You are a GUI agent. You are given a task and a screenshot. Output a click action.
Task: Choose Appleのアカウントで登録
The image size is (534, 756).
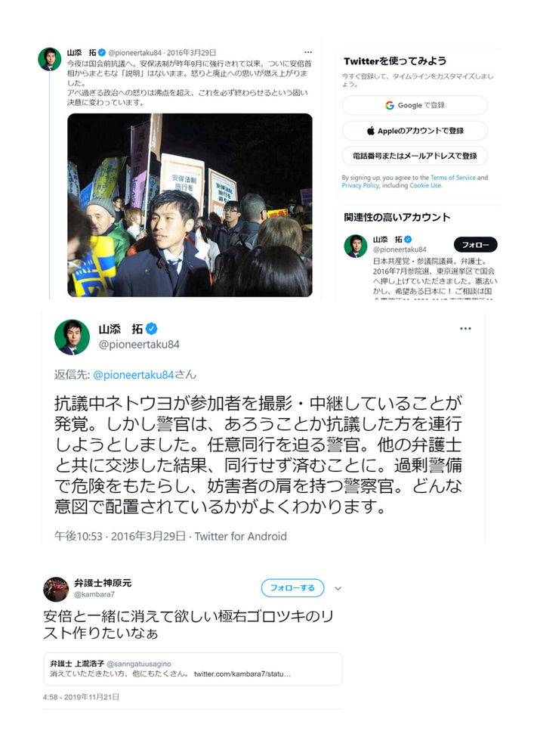[415, 131]
